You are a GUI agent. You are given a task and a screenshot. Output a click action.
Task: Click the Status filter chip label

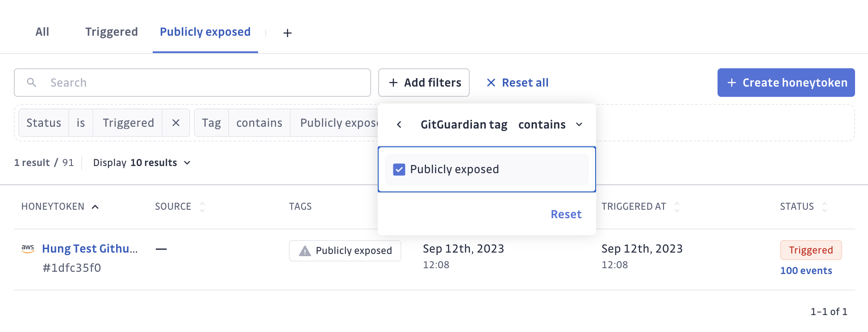tap(44, 123)
